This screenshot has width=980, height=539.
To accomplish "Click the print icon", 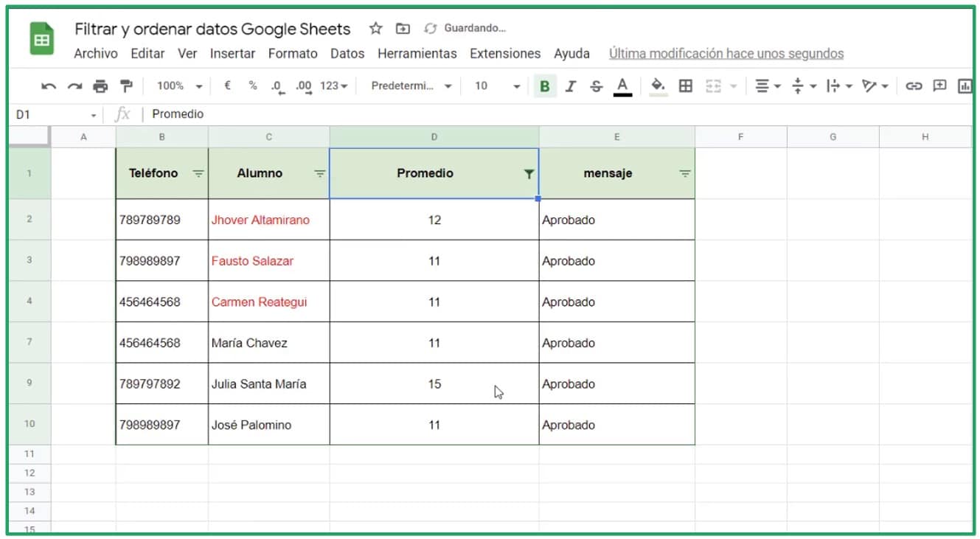I will point(101,86).
